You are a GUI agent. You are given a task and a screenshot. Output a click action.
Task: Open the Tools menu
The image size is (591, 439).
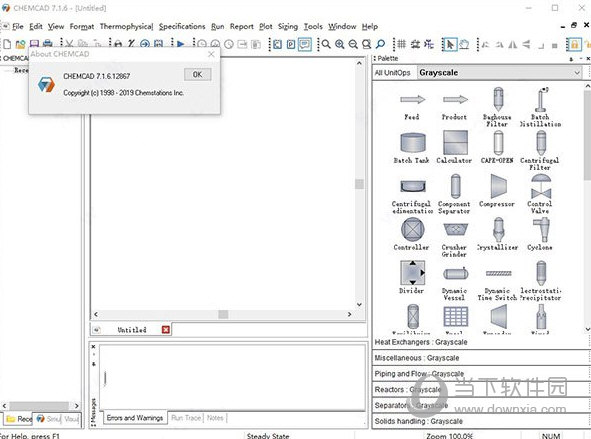[313, 26]
